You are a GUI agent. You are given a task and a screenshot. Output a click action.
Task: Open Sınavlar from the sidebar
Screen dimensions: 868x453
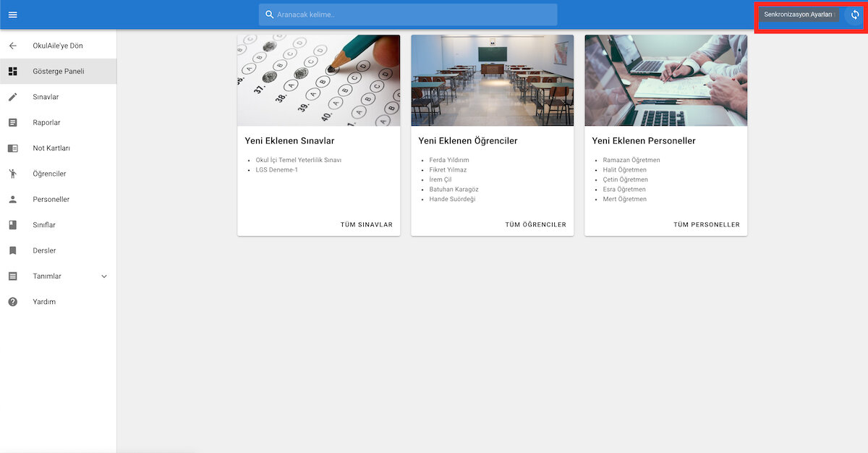pyautogui.click(x=58, y=97)
